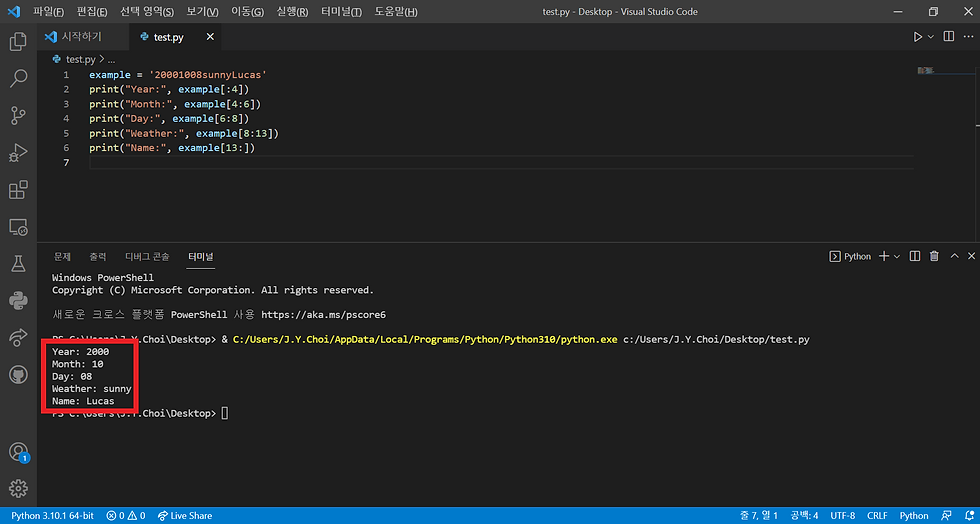Expand the new terminal launch profile dropdown
Screen dimensions: 980x524
click(897, 256)
